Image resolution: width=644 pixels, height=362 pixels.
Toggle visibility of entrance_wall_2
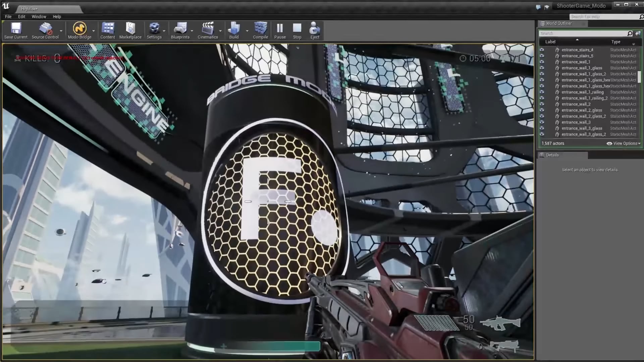point(542,104)
